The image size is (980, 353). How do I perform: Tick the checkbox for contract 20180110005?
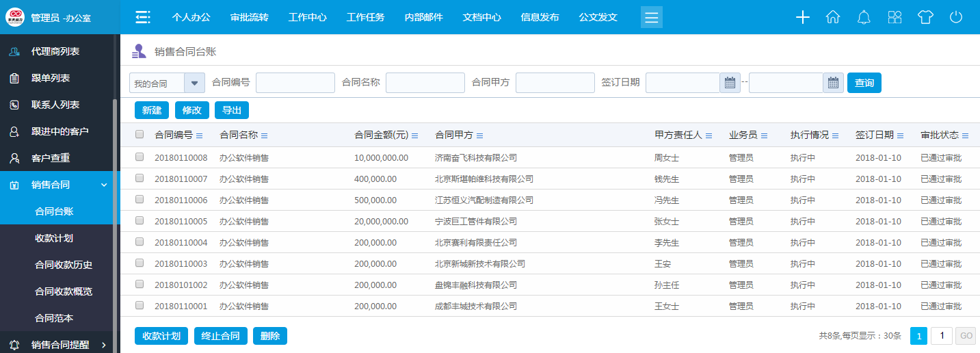(x=140, y=221)
